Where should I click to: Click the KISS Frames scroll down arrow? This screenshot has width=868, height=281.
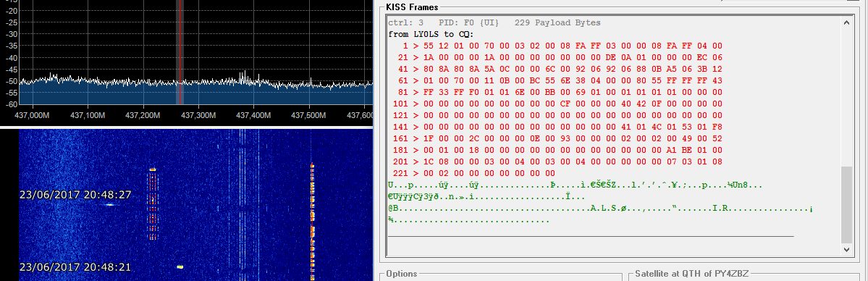coord(846,250)
